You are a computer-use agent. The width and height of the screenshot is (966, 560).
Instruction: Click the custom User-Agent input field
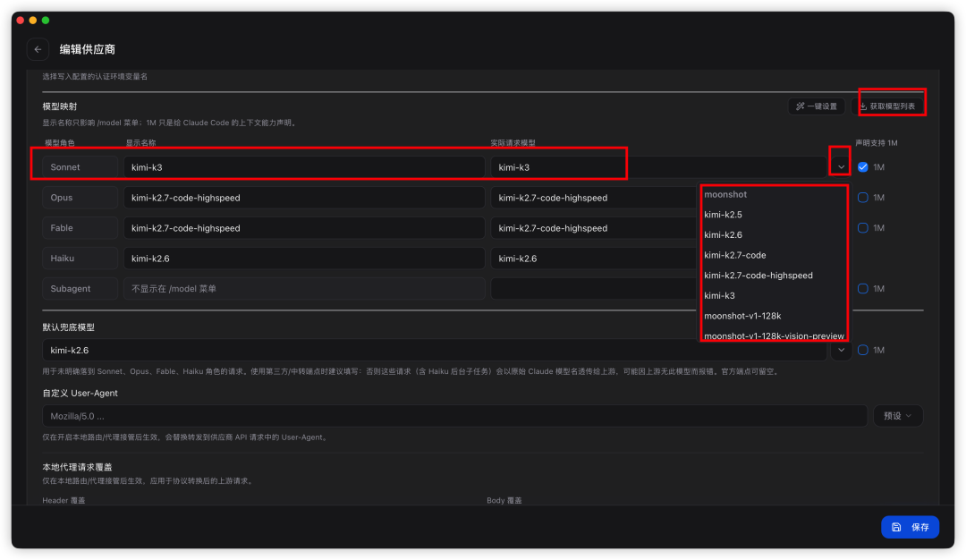click(x=454, y=416)
